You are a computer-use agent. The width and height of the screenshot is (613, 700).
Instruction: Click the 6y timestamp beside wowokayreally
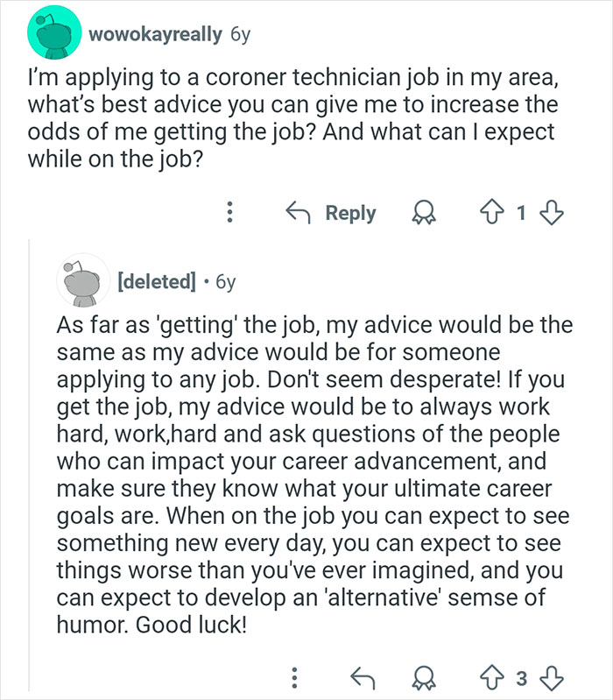coord(239,36)
